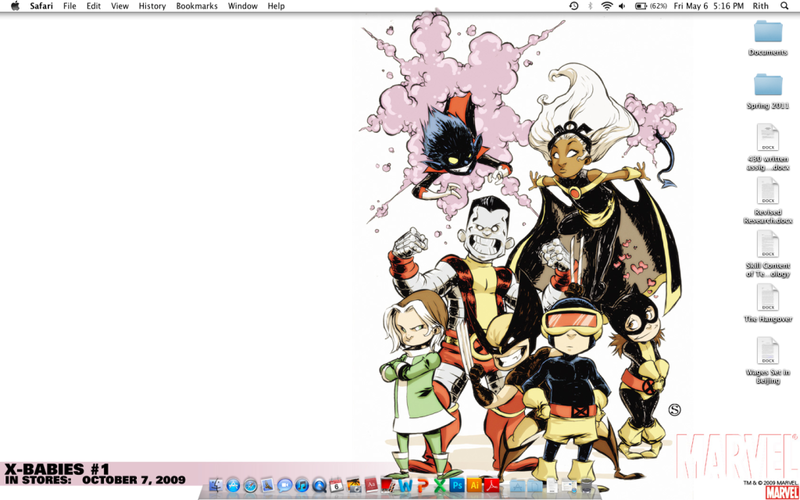Open the Help menu
The image size is (800, 500).
tap(276, 6)
